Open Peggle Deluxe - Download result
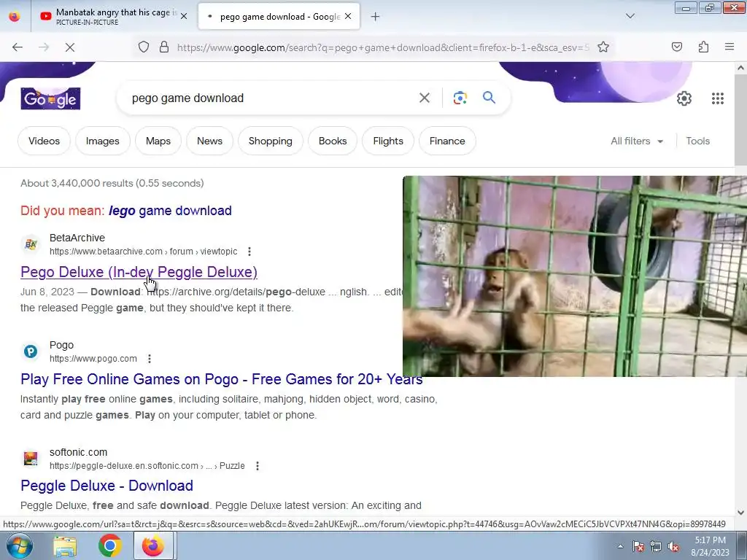The width and height of the screenshot is (747, 560). [107, 486]
